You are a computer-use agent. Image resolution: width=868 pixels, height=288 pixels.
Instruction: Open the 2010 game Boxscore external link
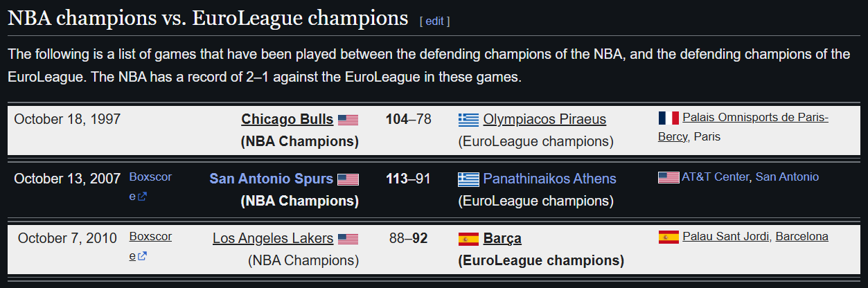pyautogui.click(x=150, y=246)
